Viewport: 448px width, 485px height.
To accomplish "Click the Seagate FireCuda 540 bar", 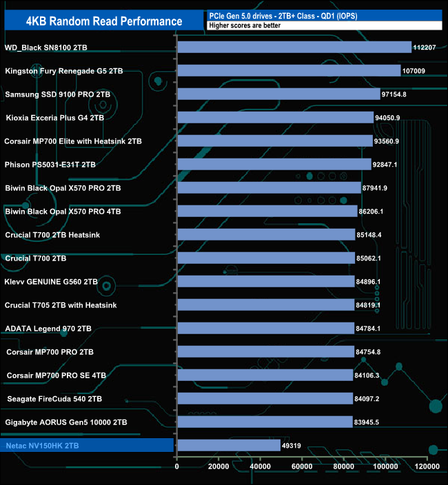I will click(265, 398).
